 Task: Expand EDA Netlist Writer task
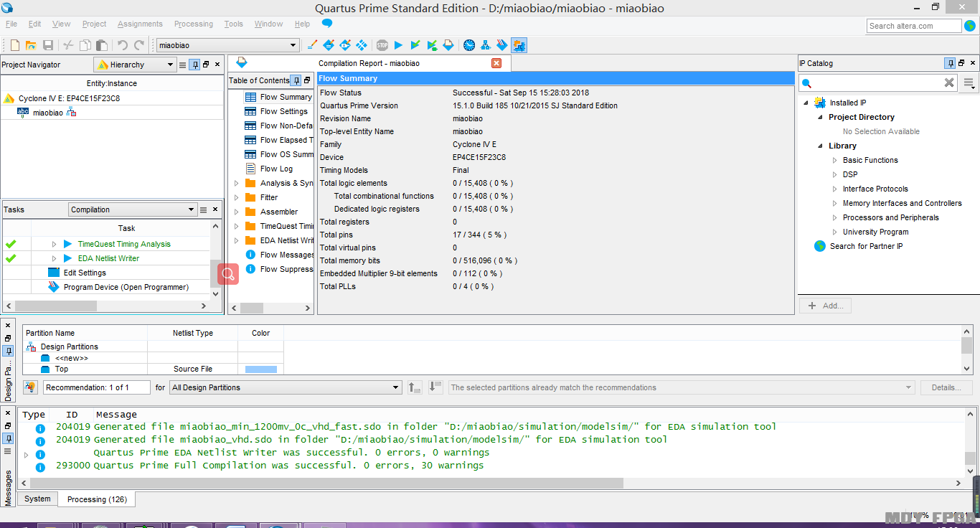(x=54, y=258)
